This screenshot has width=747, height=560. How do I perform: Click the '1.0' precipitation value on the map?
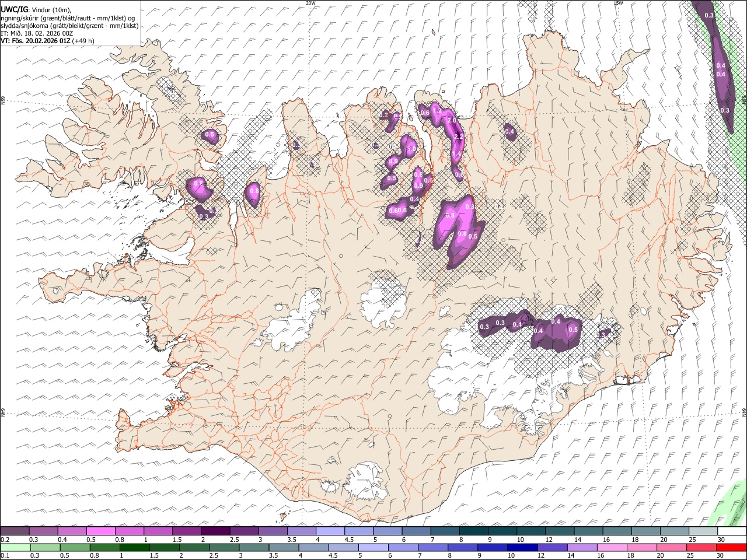click(x=411, y=149)
